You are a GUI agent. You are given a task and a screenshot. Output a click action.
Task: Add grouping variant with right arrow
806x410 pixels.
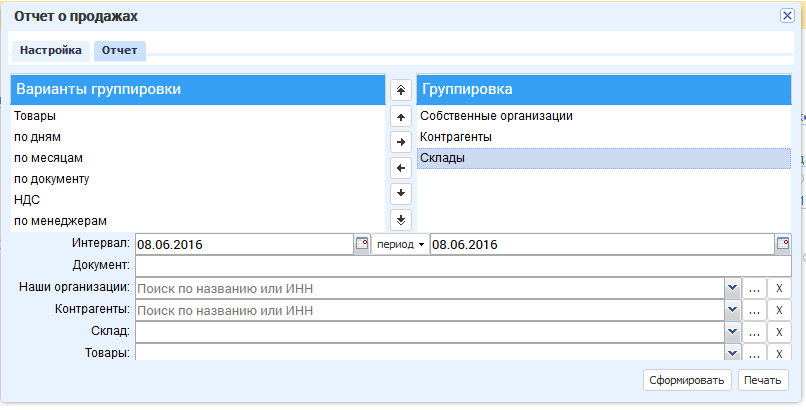click(401, 142)
